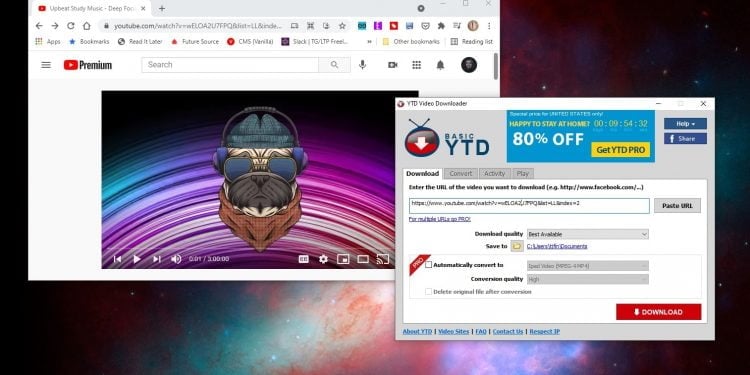Switch to the Play tab in YTD
This screenshot has height=375, width=750.
[x=523, y=174]
